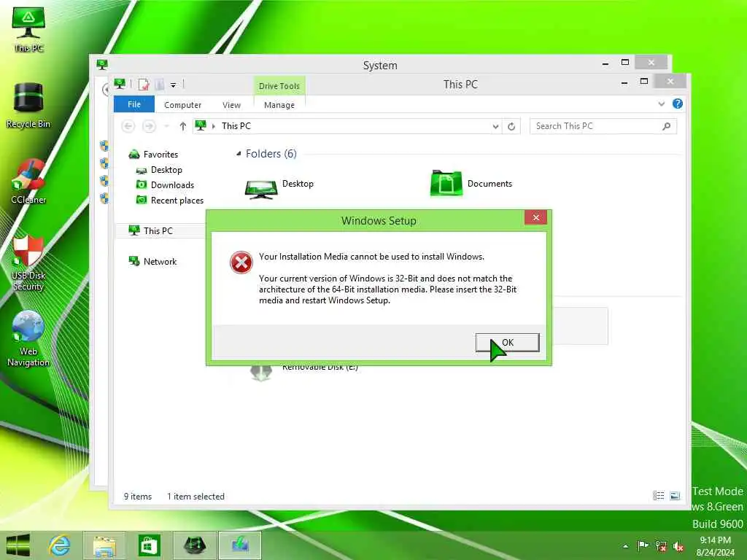Click Windows Setup taskbar button
Viewport: 747px width, 560px height.
tap(239, 545)
